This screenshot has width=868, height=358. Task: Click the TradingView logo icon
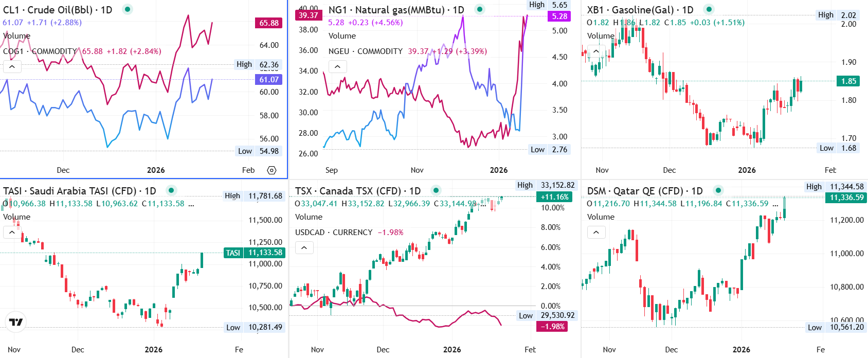tap(16, 322)
